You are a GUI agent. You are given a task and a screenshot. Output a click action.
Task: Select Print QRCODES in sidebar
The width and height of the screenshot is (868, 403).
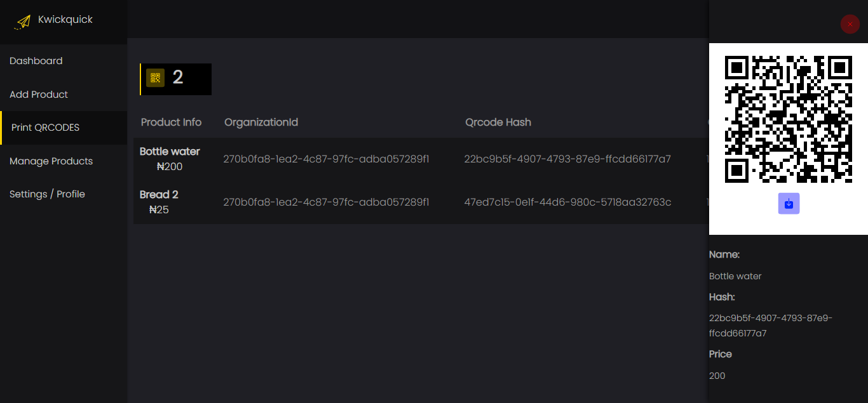pyautogui.click(x=64, y=128)
